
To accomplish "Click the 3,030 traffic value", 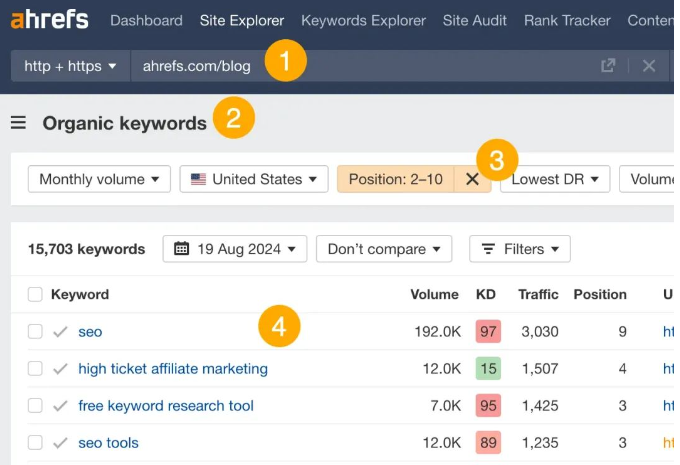I will point(540,332).
